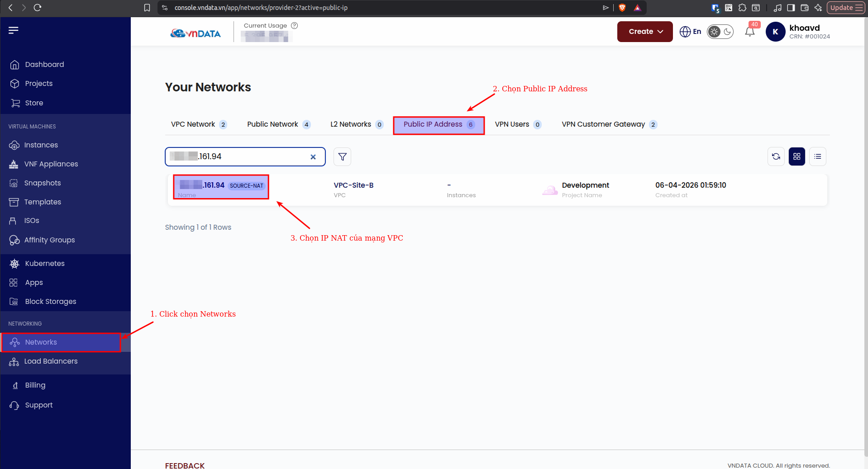Viewport: 868px width, 469px height.
Task: Switch to the VPN Users tab
Action: coord(518,124)
